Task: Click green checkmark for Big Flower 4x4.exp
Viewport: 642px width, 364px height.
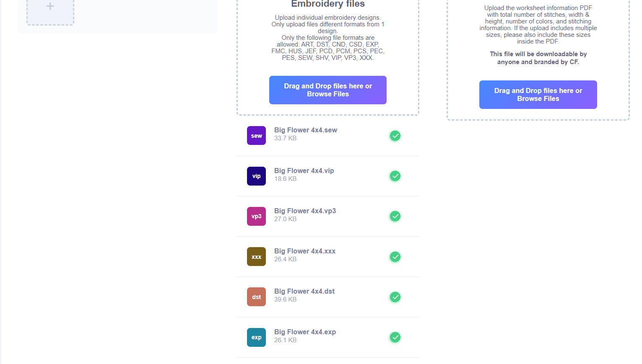Action: tap(395, 337)
